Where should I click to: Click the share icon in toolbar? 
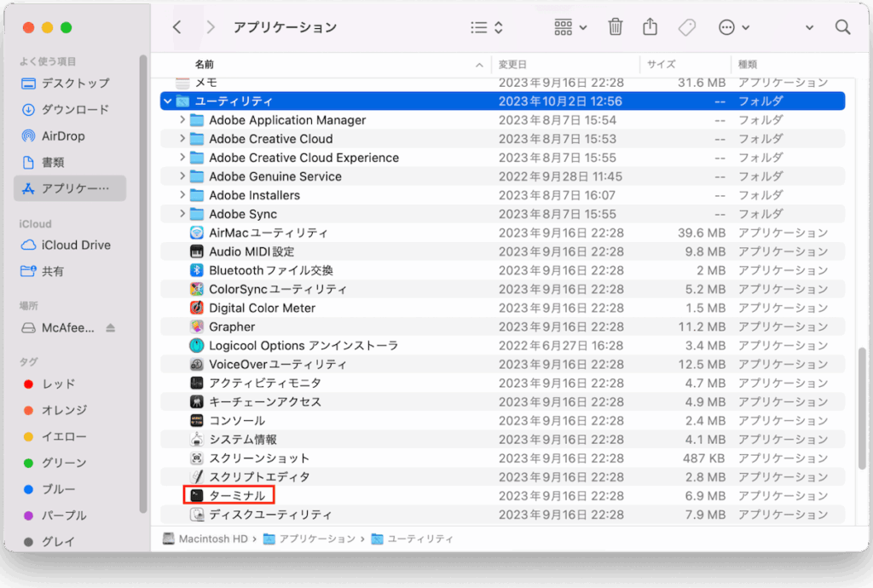tap(650, 27)
